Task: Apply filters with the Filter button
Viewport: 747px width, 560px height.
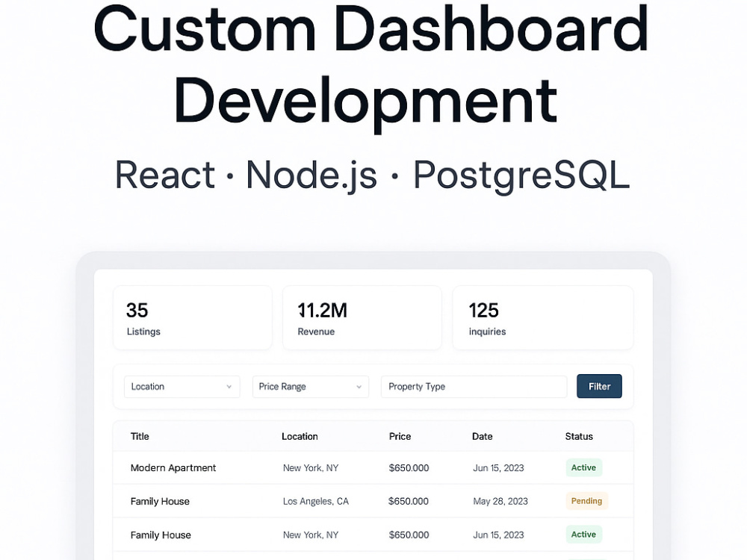Action: (599, 386)
